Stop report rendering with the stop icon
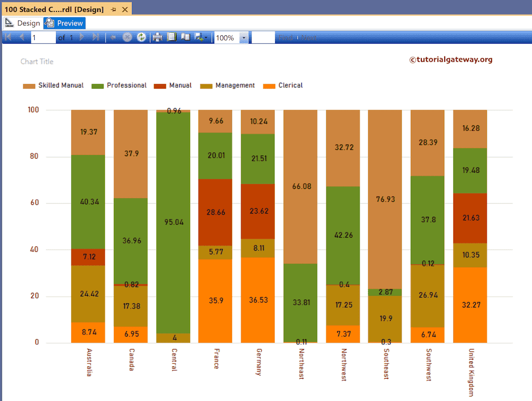This screenshot has width=532, height=401. [x=126, y=37]
